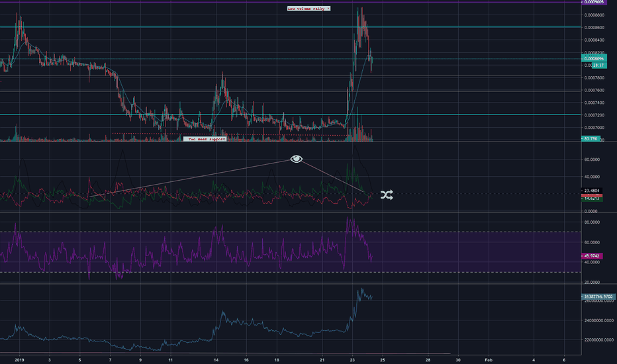Click the 14 date label on time axis

(216, 359)
